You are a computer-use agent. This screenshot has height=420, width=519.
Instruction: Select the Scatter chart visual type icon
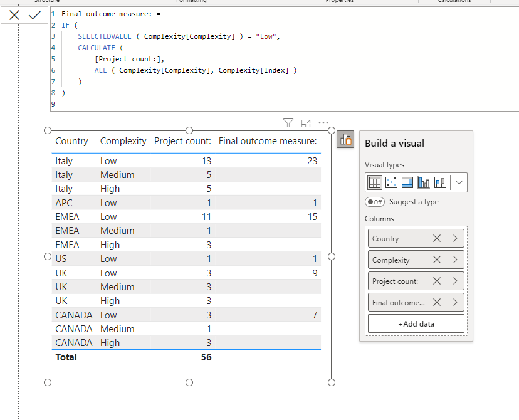tap(391, 182)
